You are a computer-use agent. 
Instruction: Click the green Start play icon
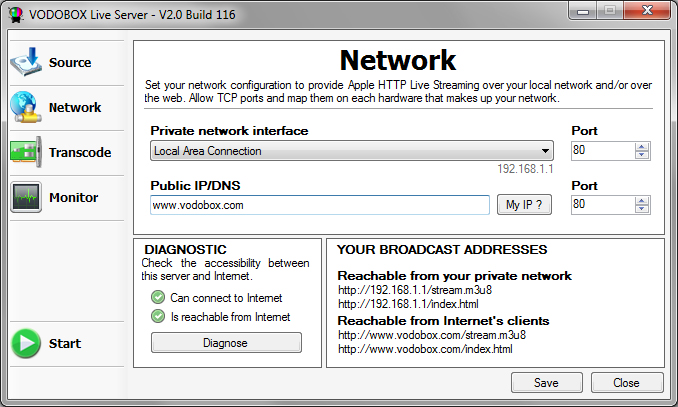(x=26, y=343)
